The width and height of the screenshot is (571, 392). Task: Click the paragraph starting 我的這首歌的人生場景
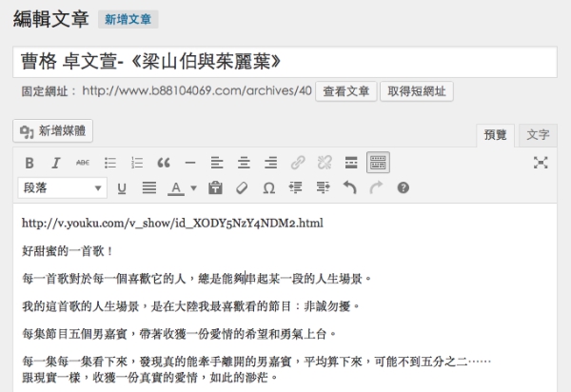pos(191,306)
